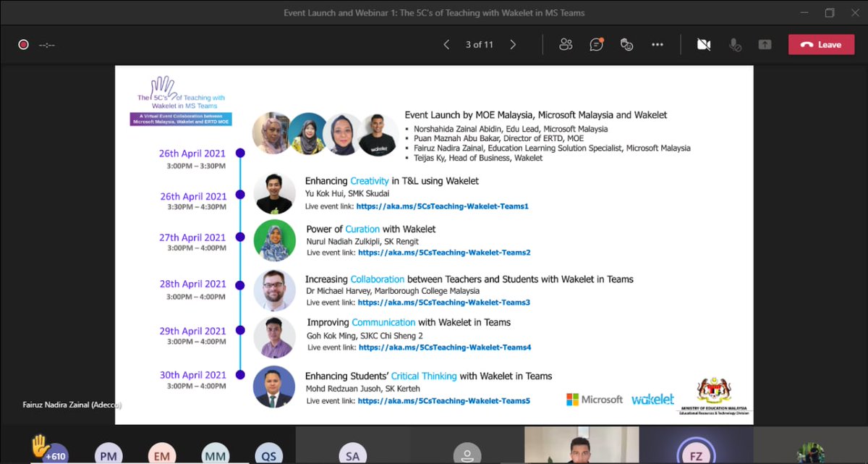Select the FZ participant tile
The width and height of the screenshot is (868, 464).
coord(695,445)
